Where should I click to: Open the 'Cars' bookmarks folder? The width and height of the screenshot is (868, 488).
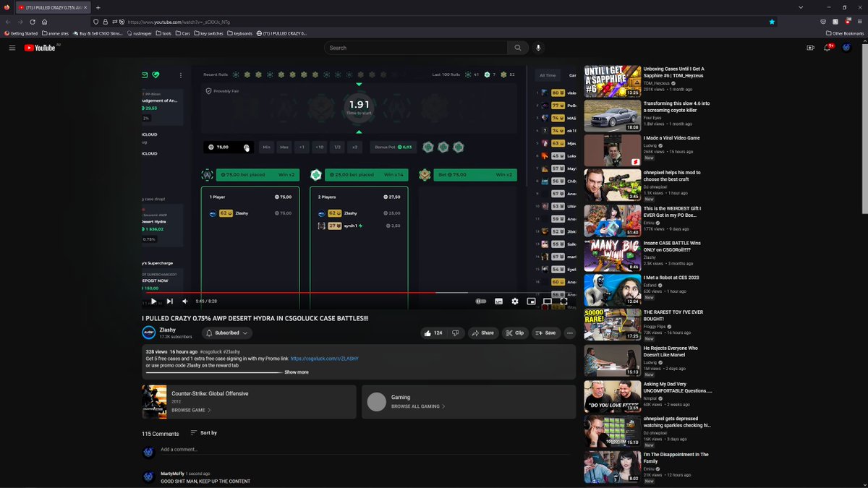coord(183,33)
